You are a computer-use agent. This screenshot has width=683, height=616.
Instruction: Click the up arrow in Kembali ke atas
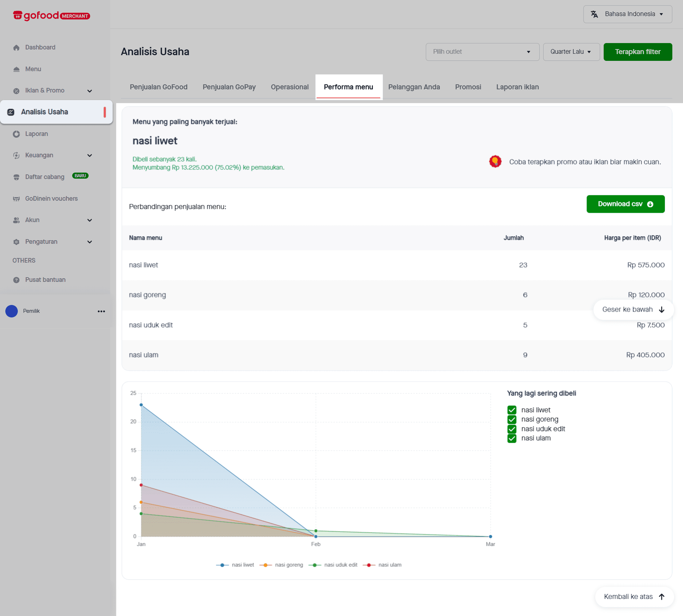point(662,597)
